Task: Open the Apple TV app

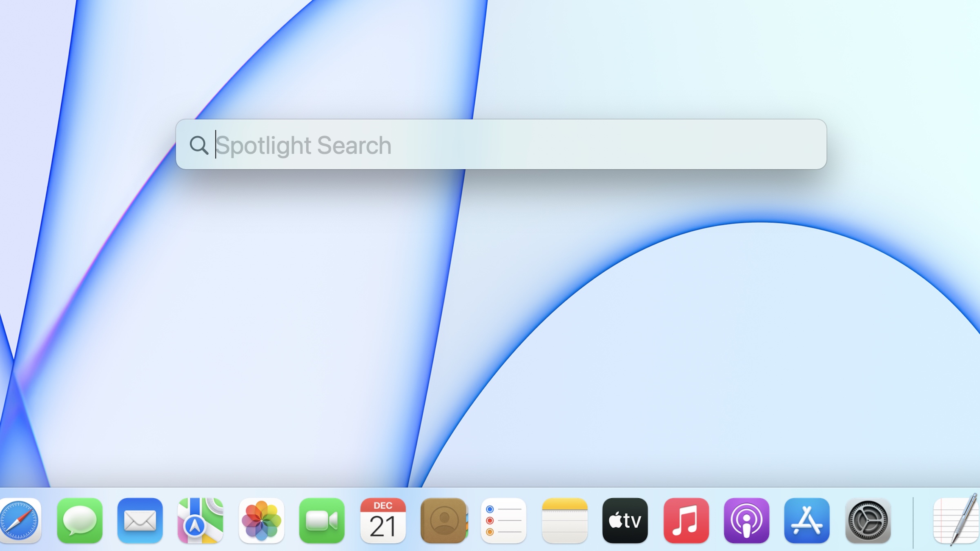Action: click(x=625, y=520)
